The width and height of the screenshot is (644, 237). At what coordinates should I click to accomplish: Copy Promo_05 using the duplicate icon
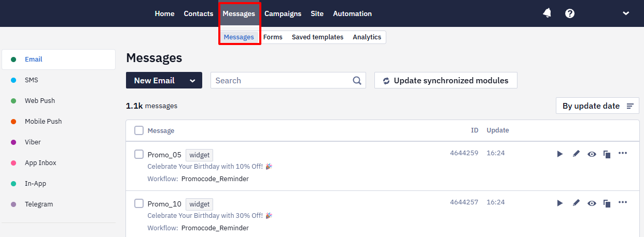607,154
